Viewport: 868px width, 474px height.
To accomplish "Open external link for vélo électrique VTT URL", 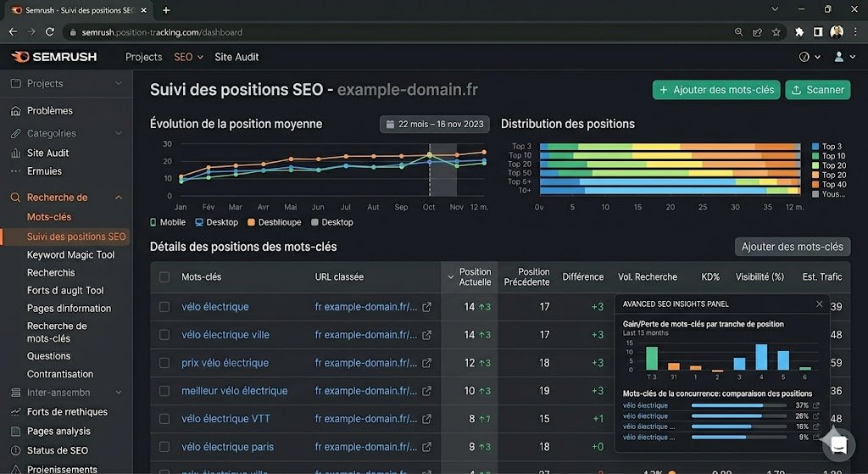I will pyautogui.click(x=427, y=419).
